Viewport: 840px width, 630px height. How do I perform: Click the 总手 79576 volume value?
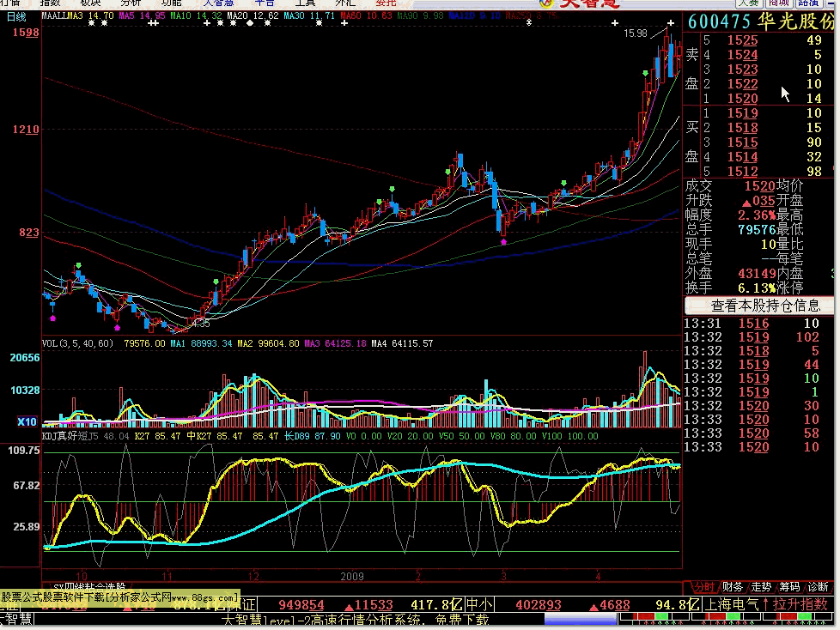(x=757, y=230)
